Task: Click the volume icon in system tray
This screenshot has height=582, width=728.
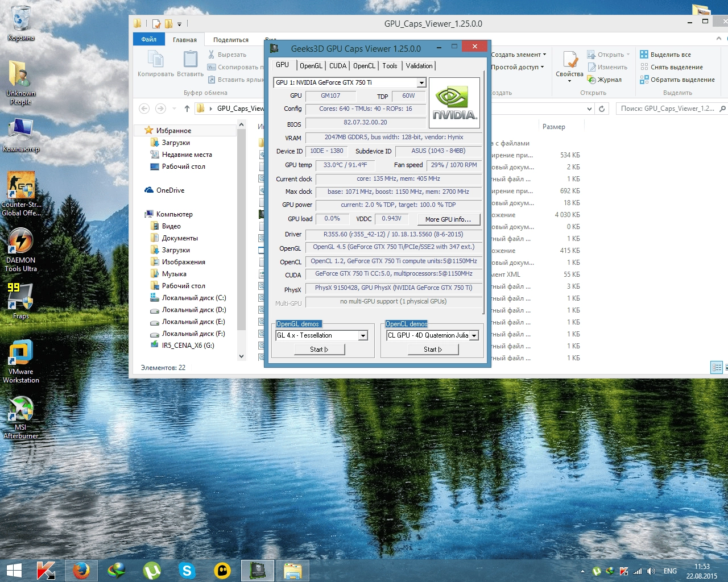Action: click(651, 571)
